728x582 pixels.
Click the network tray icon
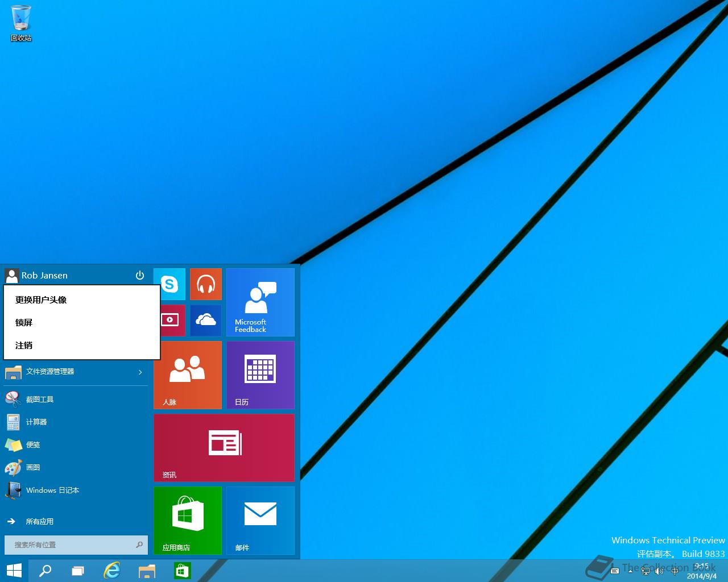[x=646, y=571]
